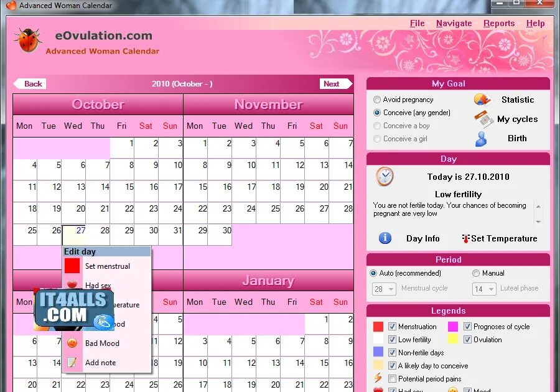Select November 30 in the calendar
Viewport: 560px width, 392px height.
point(220,235)
